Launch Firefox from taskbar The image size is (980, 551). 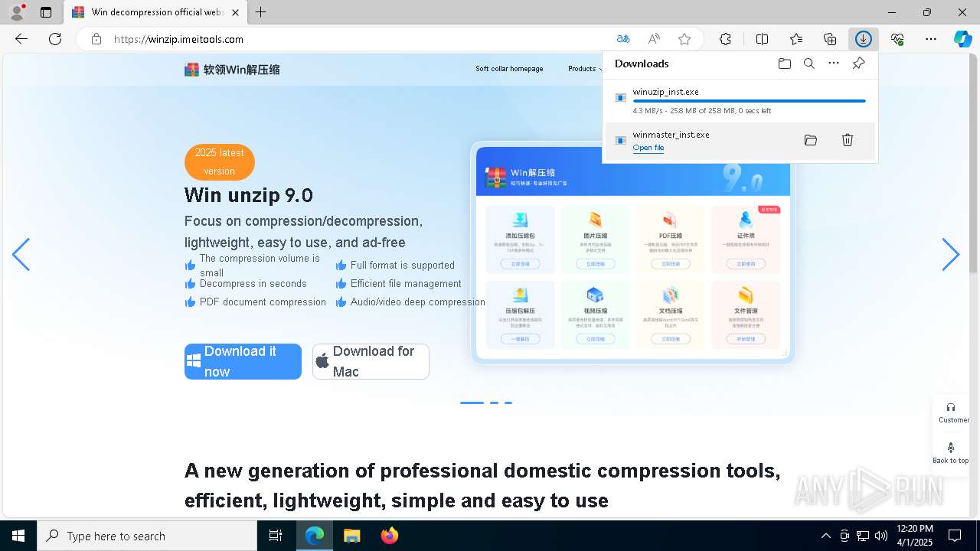(x=390, y=536)
